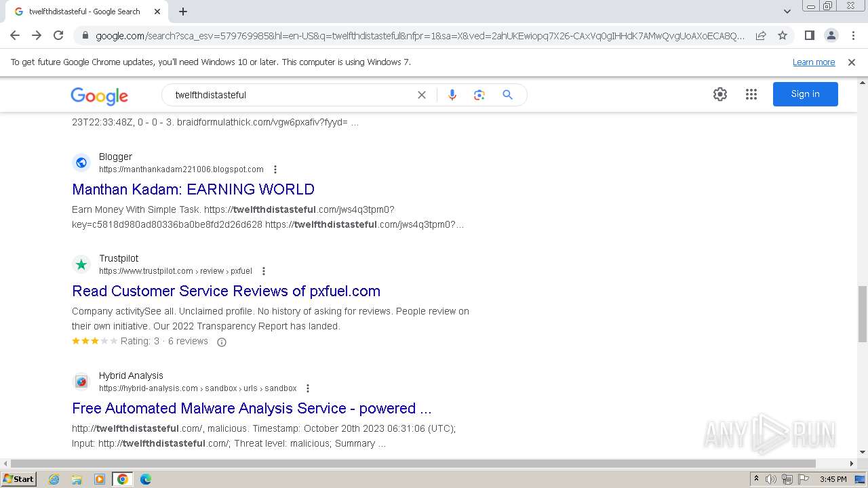Open Windows Media Player from taskbar
This screenshot has height=488, width=868.
100,479
